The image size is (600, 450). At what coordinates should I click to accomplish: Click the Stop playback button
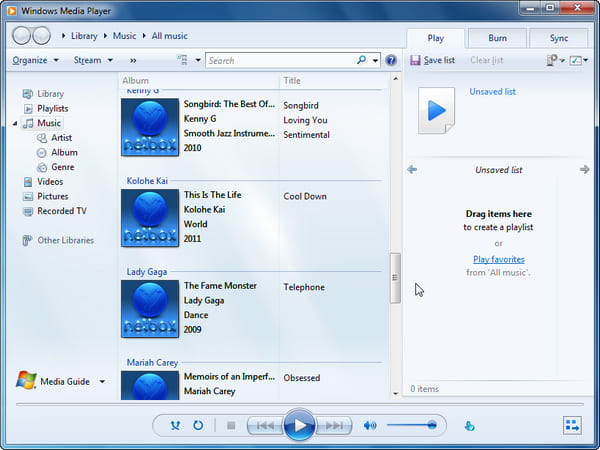coord(231,425)
